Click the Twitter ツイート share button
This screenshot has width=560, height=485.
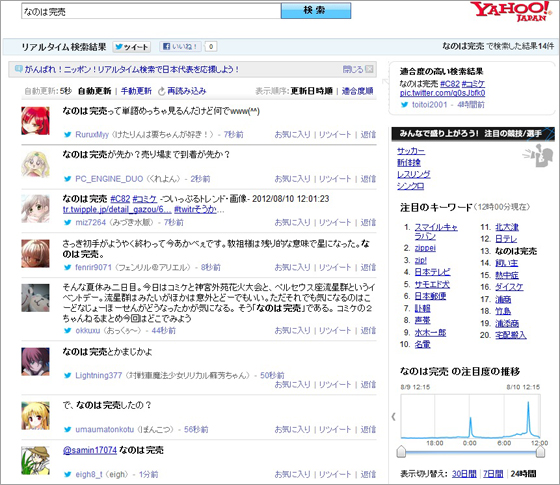click(x=132, y=47)
